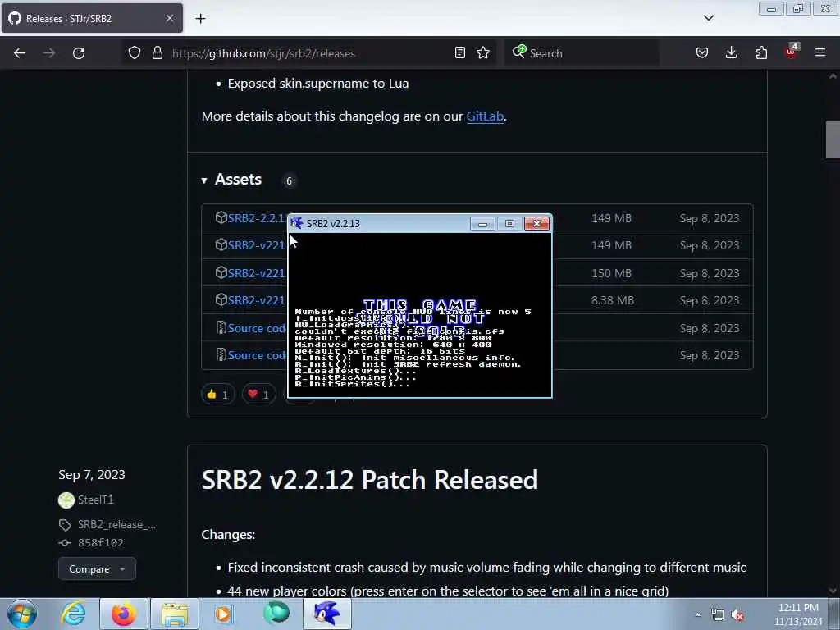The image size is (840, 630).
Task: Click the package icon beside SRB2-2.2.1 asset
Action: [x=221, y=217]
